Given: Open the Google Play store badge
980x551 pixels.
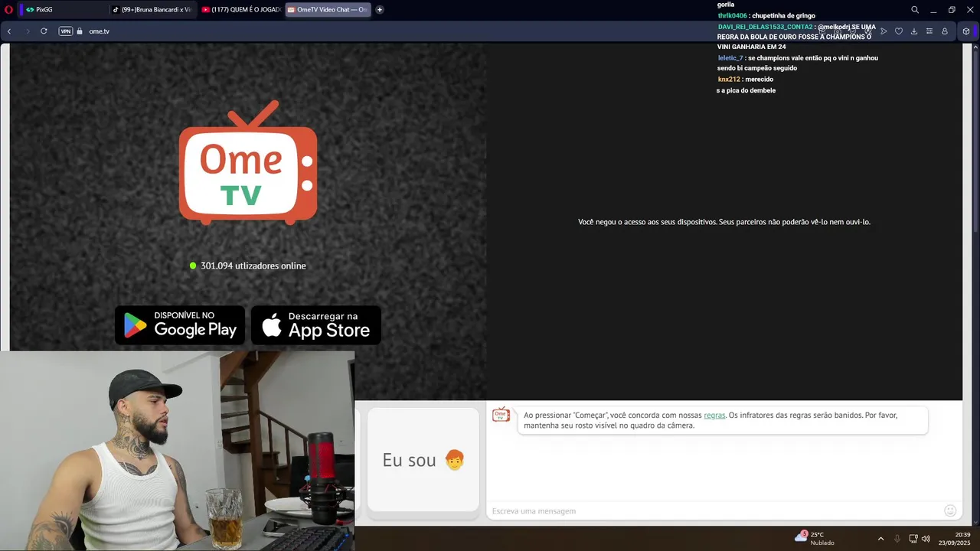Looking at the screenshot, I should [x=180, y=325].
